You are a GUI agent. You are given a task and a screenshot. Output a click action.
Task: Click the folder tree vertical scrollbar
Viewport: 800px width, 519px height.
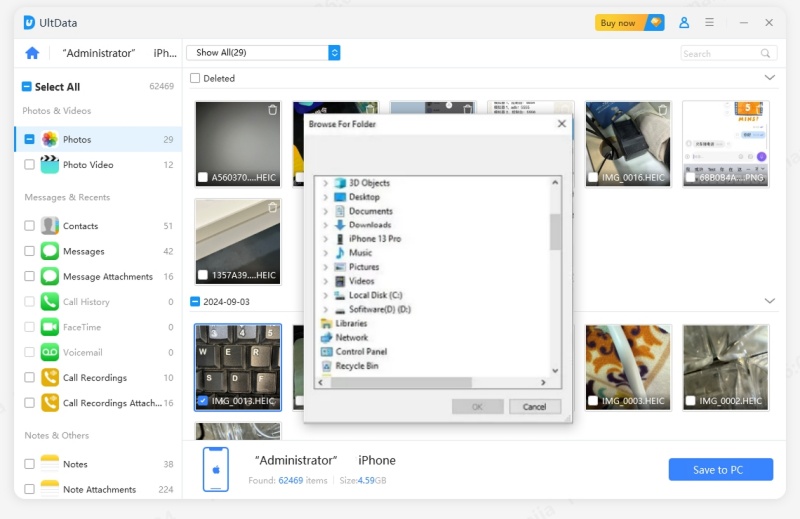(556, 230)
